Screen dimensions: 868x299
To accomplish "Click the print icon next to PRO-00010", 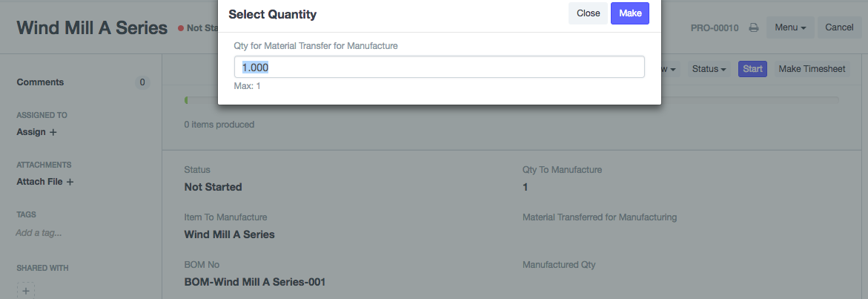I will 753,28.
